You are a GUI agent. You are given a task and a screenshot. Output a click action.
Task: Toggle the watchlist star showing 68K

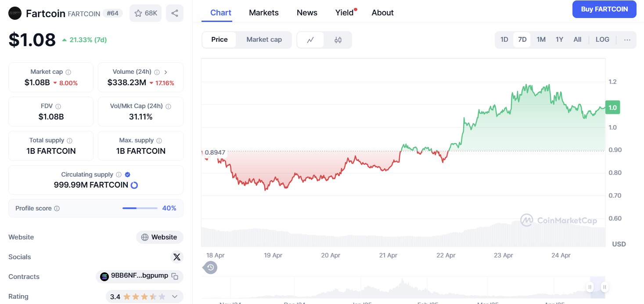145,13
